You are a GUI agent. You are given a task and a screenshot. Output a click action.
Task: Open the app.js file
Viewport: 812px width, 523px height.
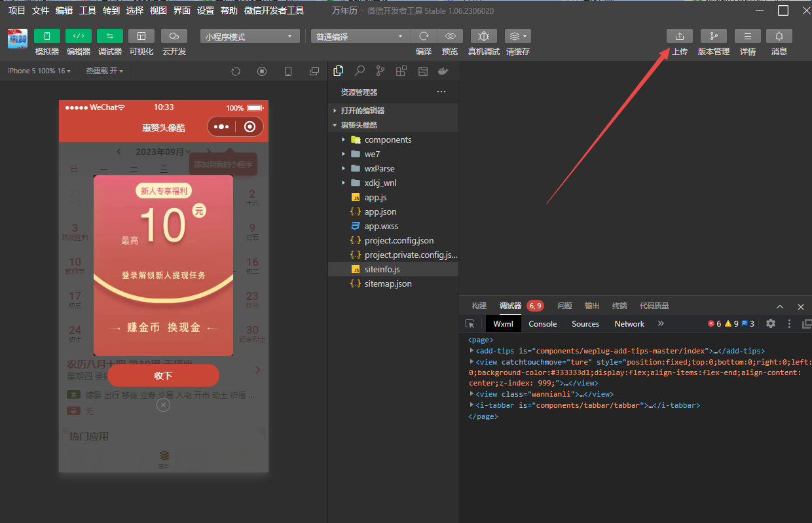coord(393,197)
